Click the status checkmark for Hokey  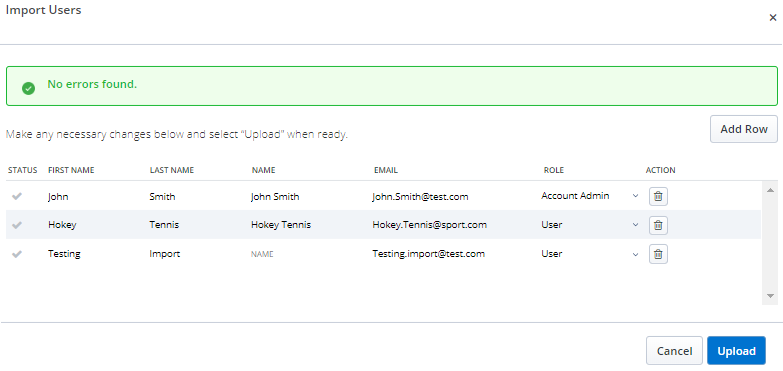(x=17, y=225)
